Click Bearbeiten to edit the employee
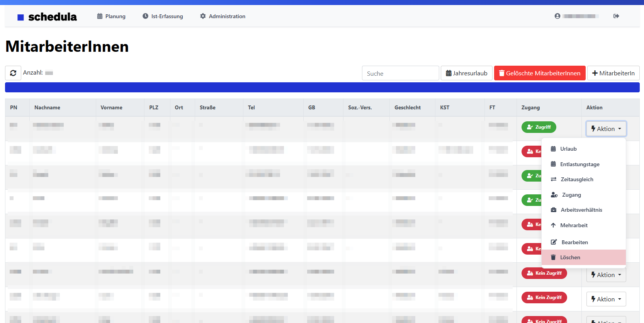 pyautogui.click(x=574, y=243)
